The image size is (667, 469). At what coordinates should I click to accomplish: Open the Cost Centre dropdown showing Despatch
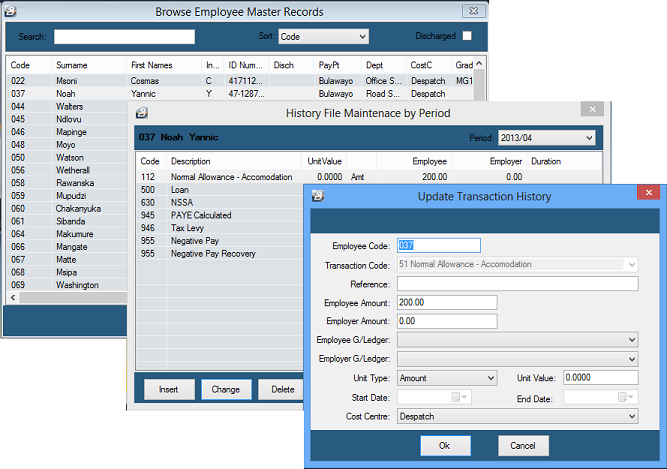coord(518,416)
